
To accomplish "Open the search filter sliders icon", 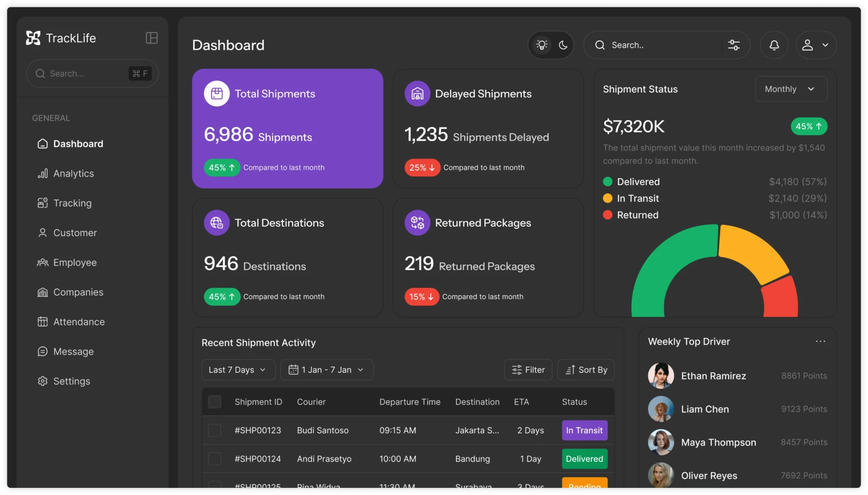I will [734, 45].
